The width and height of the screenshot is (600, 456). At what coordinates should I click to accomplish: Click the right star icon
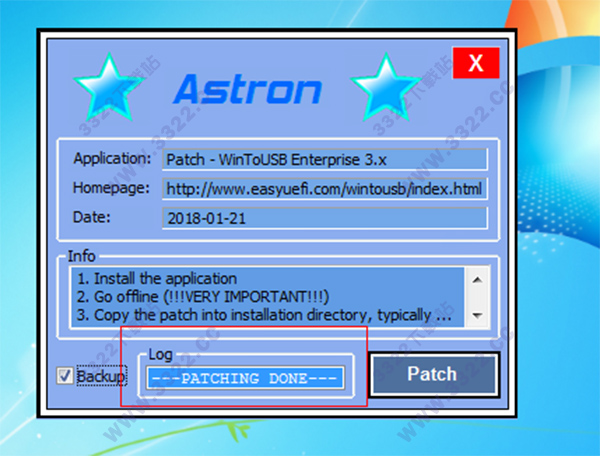click(386, 88)
